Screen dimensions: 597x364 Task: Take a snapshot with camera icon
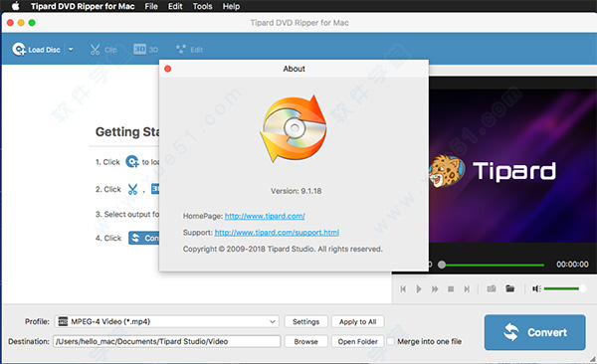[x=492, y=288]
